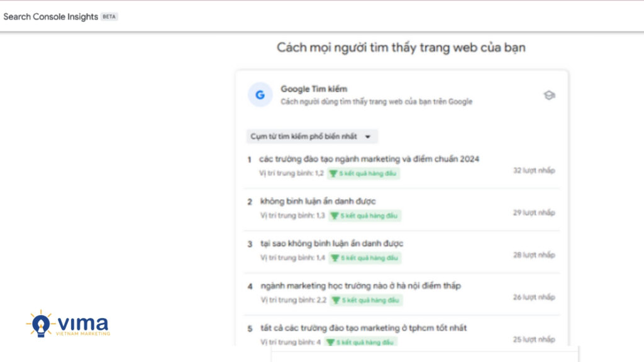
Task: Click the Google G logo icon
Action: tap(260, 95)
